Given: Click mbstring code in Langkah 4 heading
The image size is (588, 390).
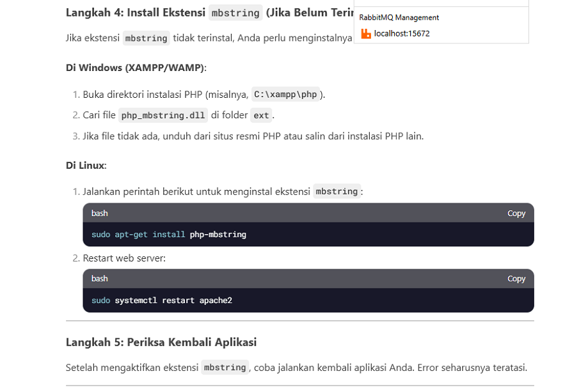Looking at the screenshot, I should coord(235,13).
